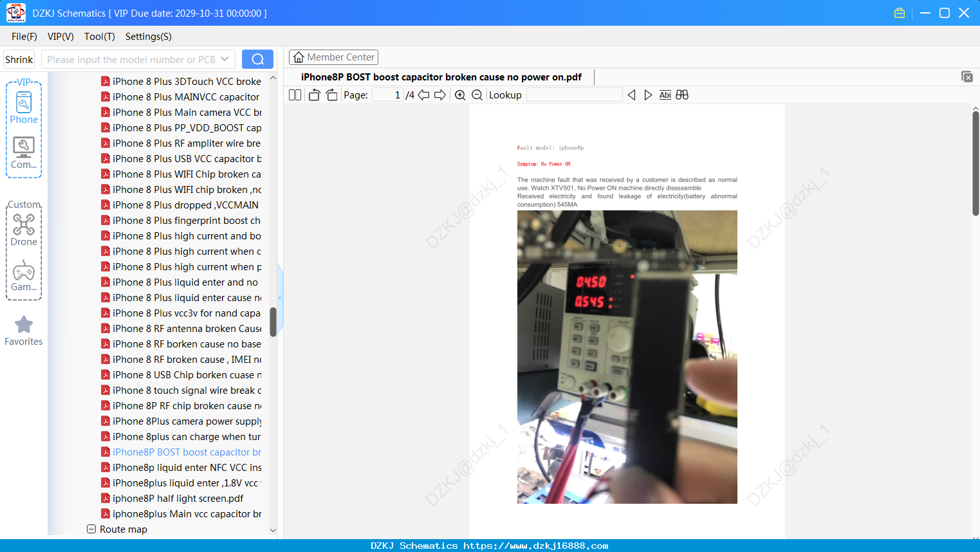Rotate the PDF page counterclockwise
Image resolution: width=980 pixels, height=552 pixels.
[314, 95]
